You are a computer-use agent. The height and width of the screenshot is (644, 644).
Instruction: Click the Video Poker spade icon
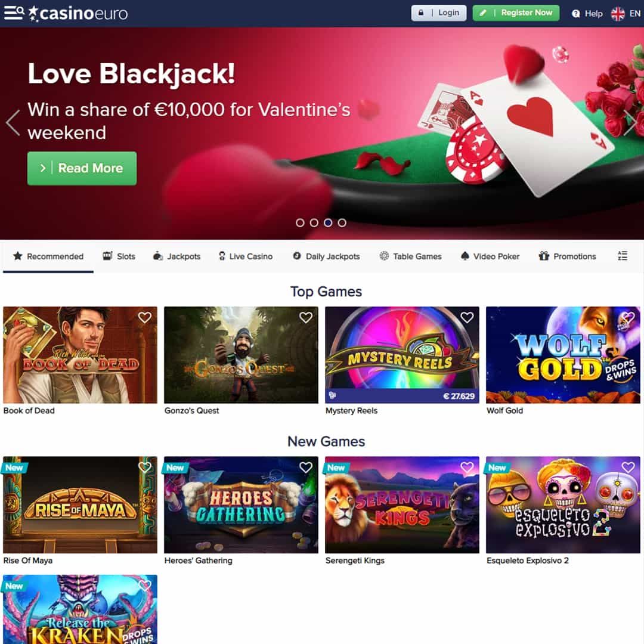[465, 256]
